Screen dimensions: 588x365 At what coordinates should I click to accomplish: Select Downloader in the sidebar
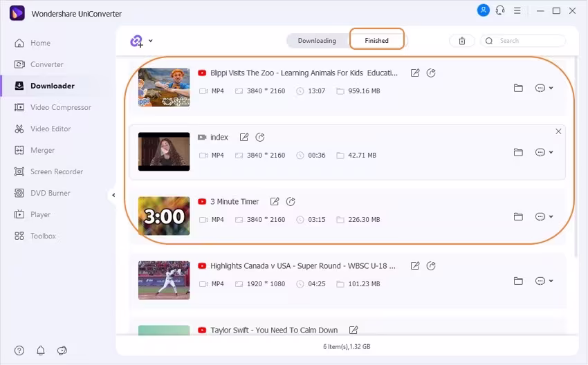45,86
